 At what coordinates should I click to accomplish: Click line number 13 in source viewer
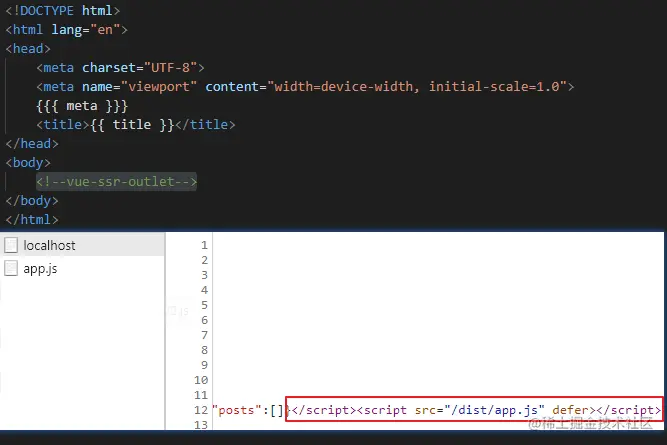coord(201,425)
